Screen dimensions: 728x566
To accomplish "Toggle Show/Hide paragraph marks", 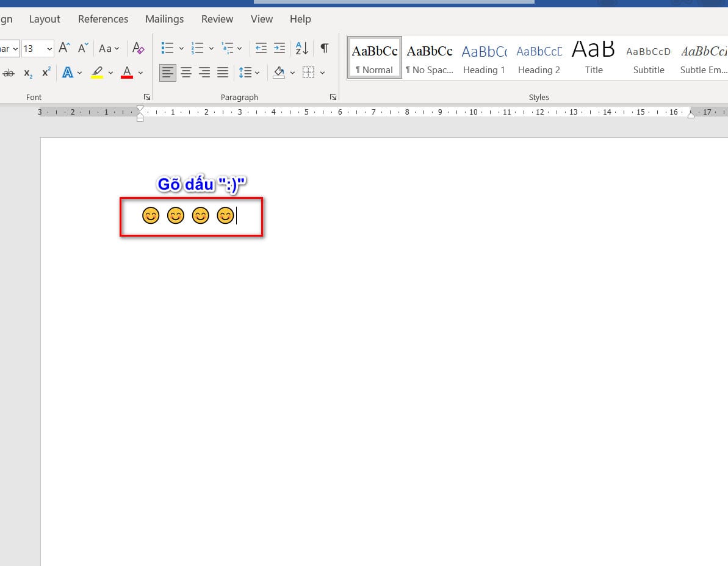I will 325,48.
